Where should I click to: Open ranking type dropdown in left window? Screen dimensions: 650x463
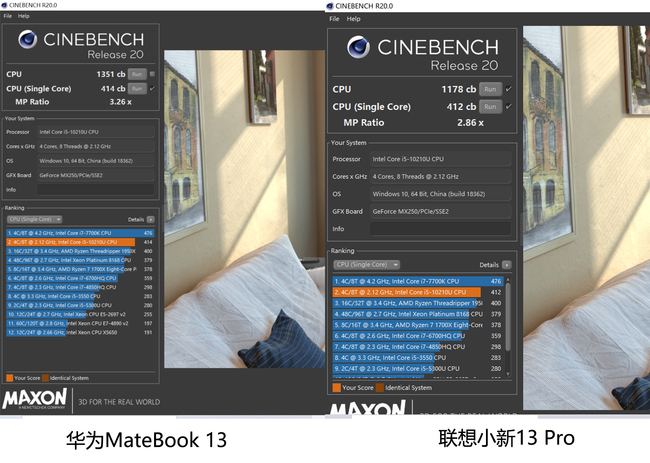click(x=34, y=219)
